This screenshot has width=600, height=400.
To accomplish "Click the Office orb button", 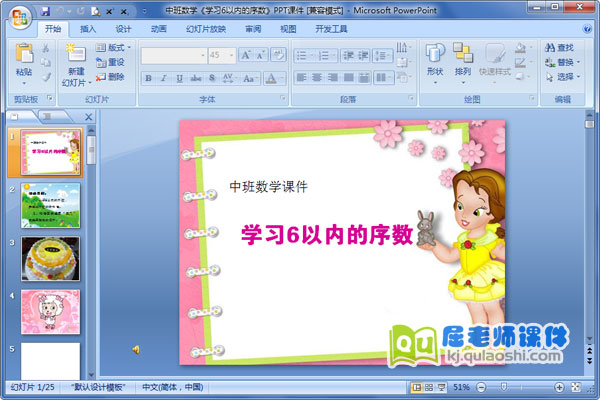I will point(19,17).
